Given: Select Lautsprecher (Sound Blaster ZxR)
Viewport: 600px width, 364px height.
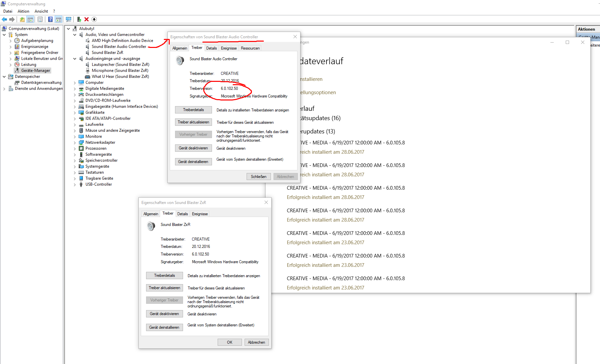Looking at the screenshot, I should coord(120,65).
